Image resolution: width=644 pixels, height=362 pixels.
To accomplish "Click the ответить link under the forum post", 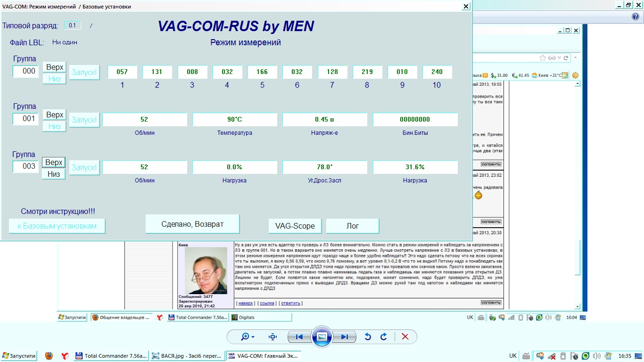I will point(290,303).
